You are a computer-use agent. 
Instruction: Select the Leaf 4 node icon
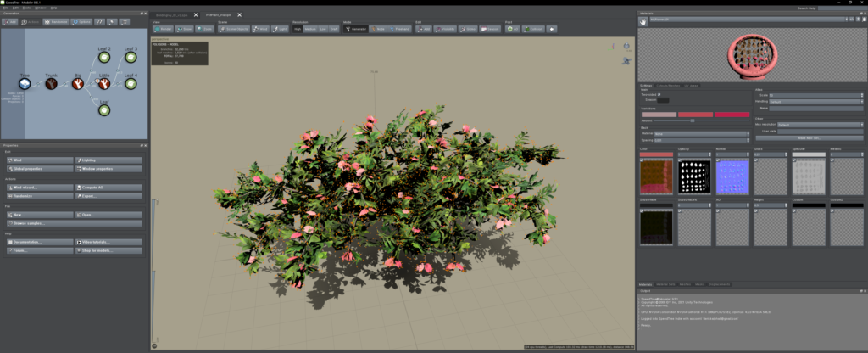pyautogui.click(x=131, y=83)
